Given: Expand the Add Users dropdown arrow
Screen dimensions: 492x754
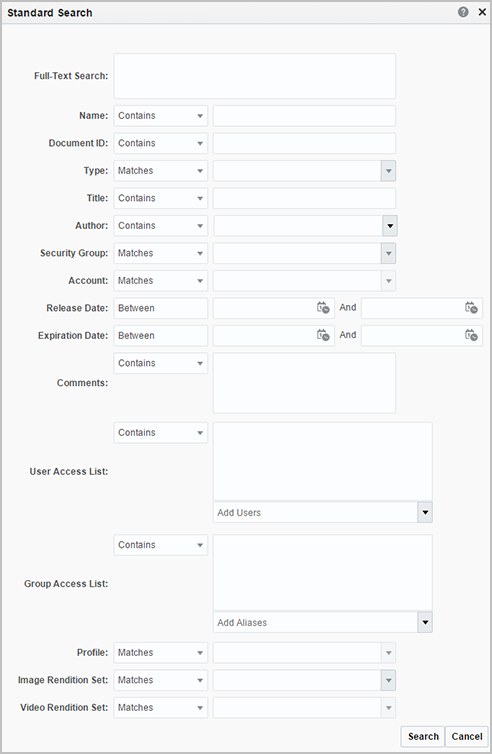Looking at the screenshot, I should [425, 513].
